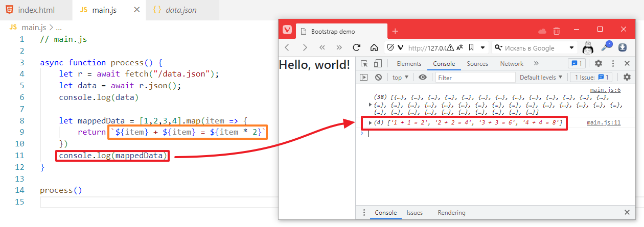This screenshot has height=227, width=644.
Task: Follow the main.js:11 source link
Action: click(x=603, y=122)
